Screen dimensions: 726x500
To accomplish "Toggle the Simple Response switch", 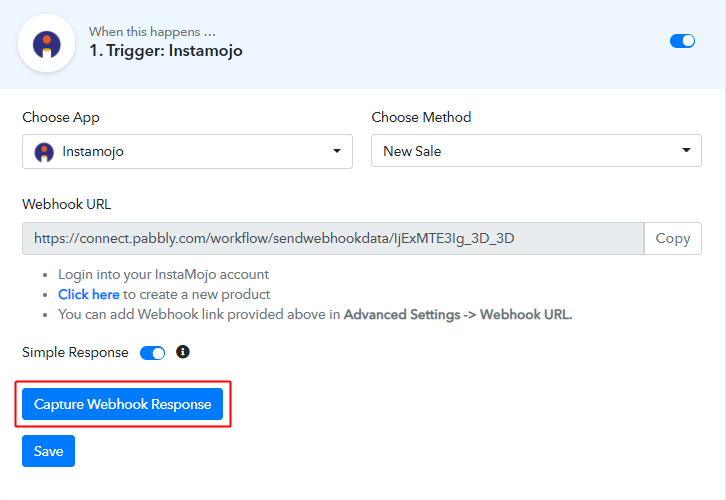I will [152, 353].
